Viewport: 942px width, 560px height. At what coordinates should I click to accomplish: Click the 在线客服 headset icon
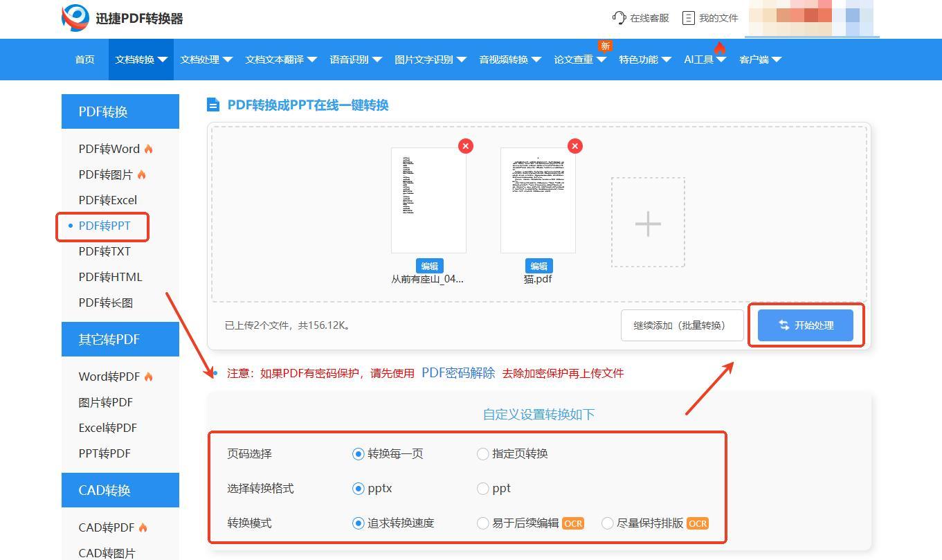pyautogui.click(x=619, y=18)
